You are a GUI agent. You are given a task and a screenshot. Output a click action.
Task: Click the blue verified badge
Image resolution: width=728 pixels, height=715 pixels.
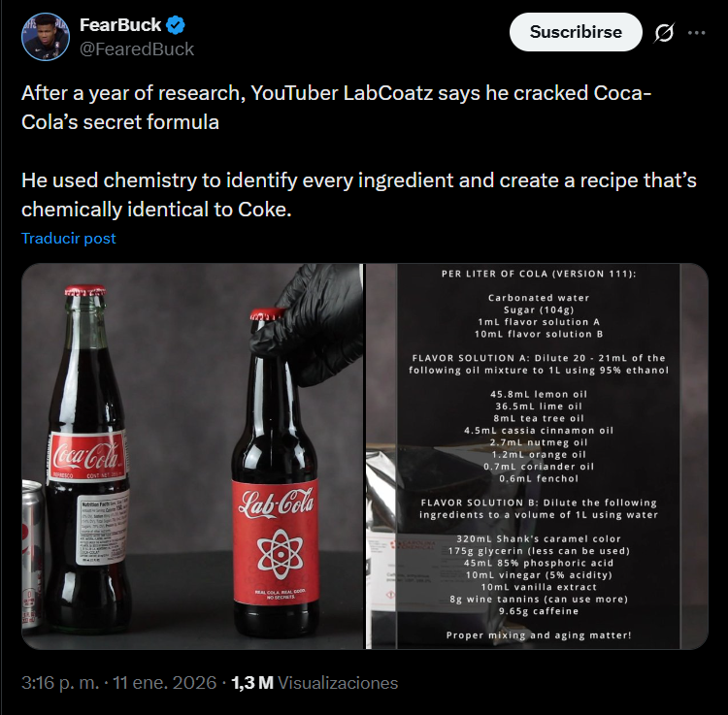coord(177,26)
